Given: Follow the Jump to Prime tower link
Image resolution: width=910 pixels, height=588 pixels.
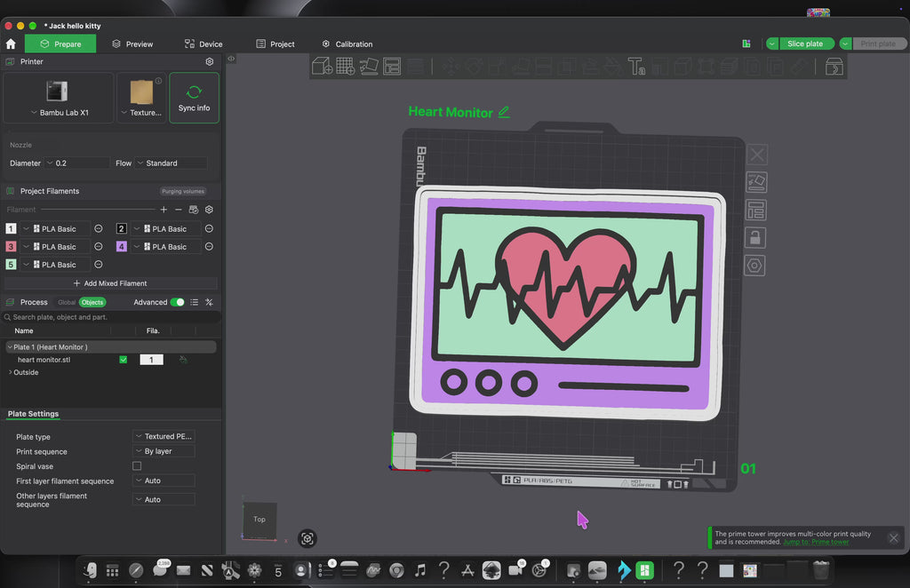Looking at the screenshot, I should [x=816, y=542].
